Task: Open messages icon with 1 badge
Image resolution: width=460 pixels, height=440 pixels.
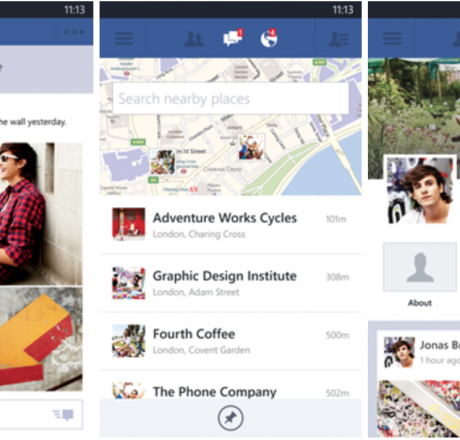Action: (233, 37)
